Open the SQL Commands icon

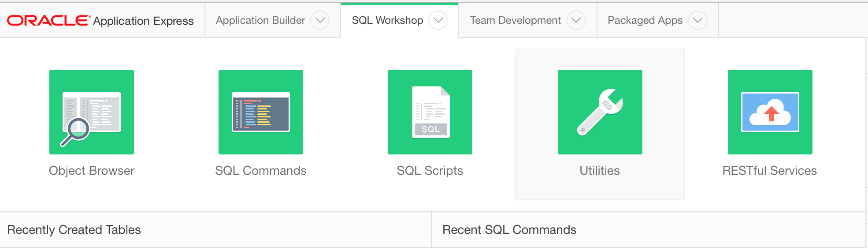coord(261,112)
